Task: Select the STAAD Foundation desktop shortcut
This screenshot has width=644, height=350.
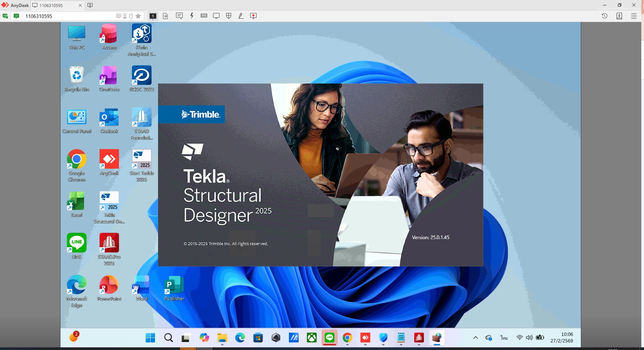Action: [142, 124]
